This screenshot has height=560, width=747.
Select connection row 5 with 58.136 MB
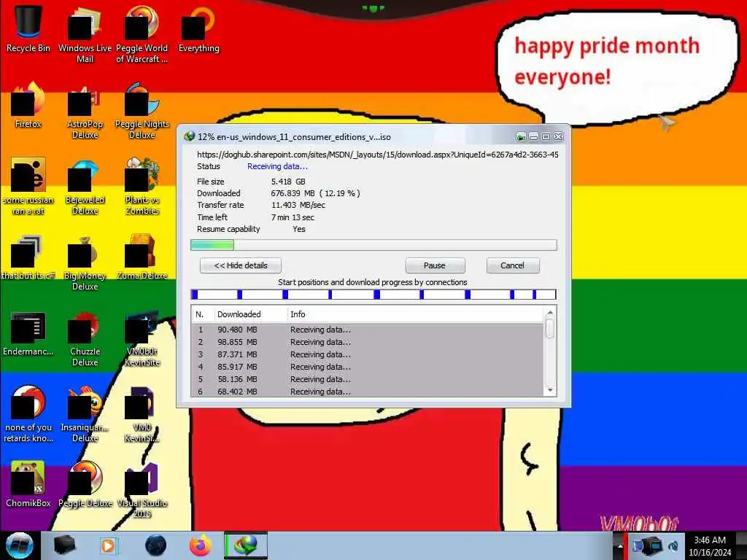click(x=368, y=379)
